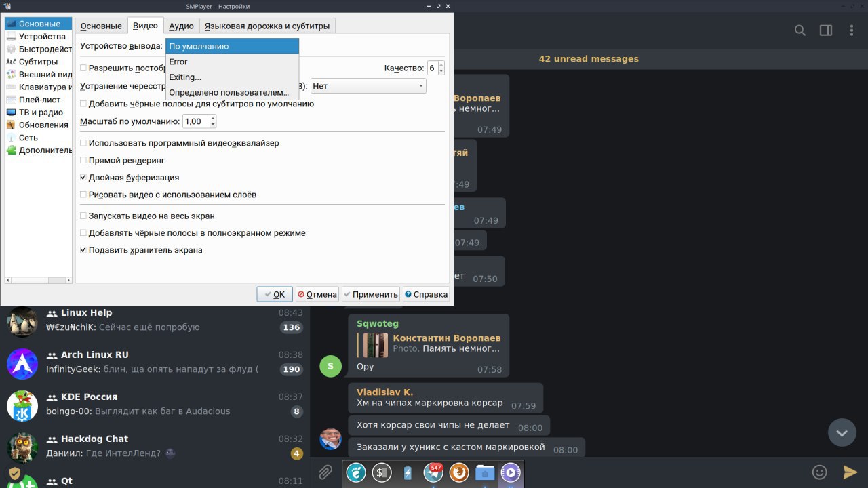Open GNOME foot icon in dock
Screen dimensions: 868x488
[x=356, y=472]
